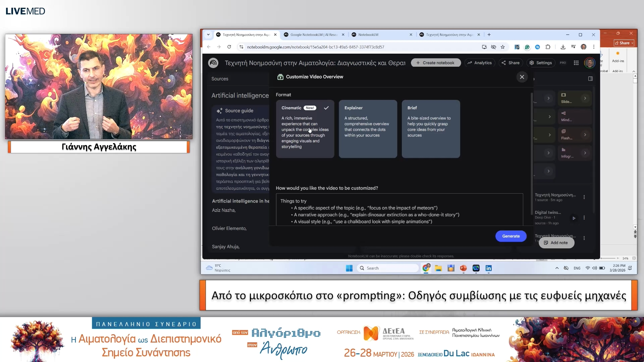Bookmark the page with the star icon
This screenshot has width=644, height=362.
coord(502,47)
